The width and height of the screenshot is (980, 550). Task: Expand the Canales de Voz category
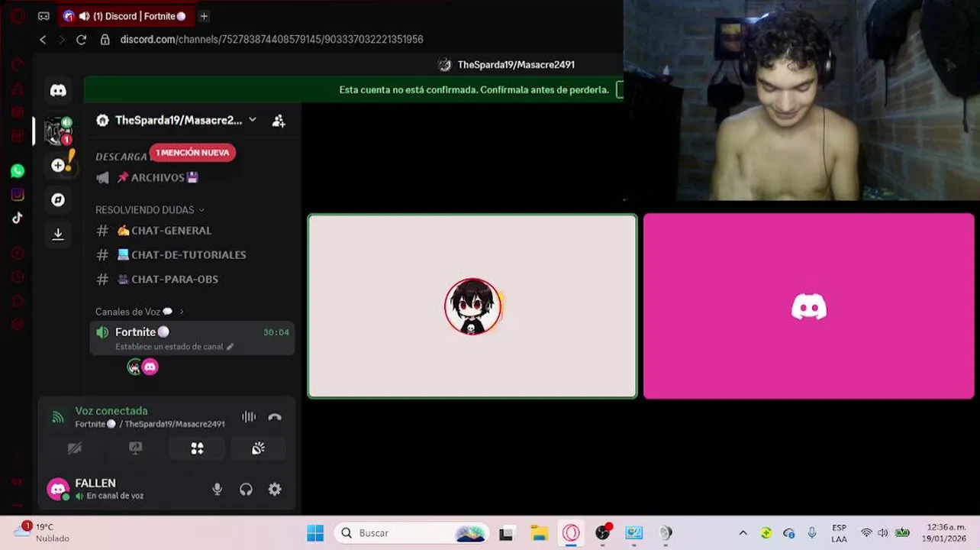coord(140,312)
